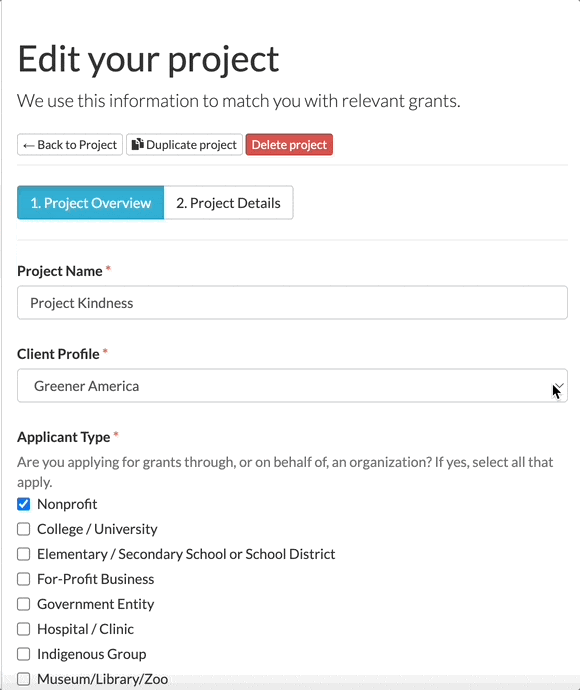Select the Project Overview tab
580x690 pixels.
pos(91,203)
